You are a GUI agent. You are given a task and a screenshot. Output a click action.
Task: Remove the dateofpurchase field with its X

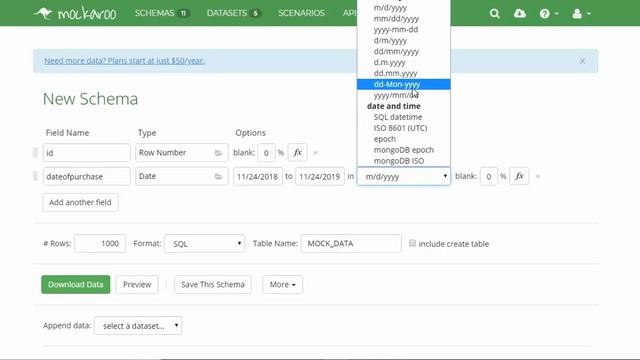[538, 177]
